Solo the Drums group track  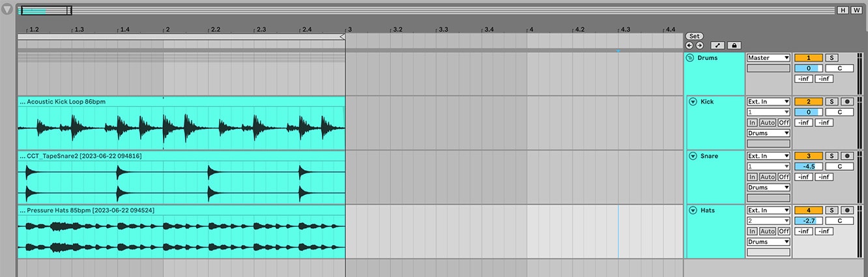tap(832, 58)
